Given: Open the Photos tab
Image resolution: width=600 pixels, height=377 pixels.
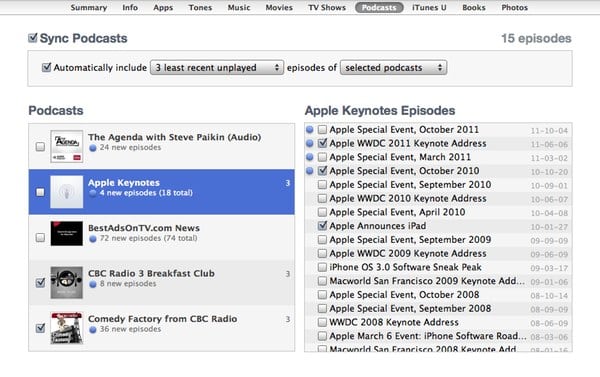Looking at the screenshot, I should coord(514,7).
